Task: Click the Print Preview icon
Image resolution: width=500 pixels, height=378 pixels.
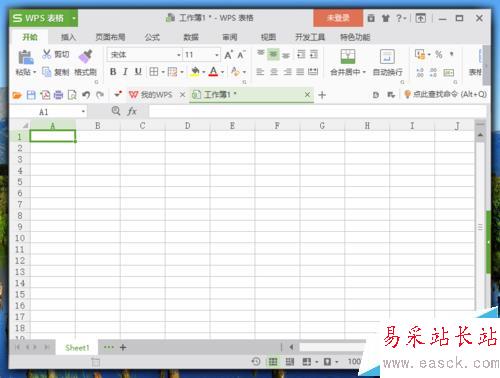Action: point(72,95)
